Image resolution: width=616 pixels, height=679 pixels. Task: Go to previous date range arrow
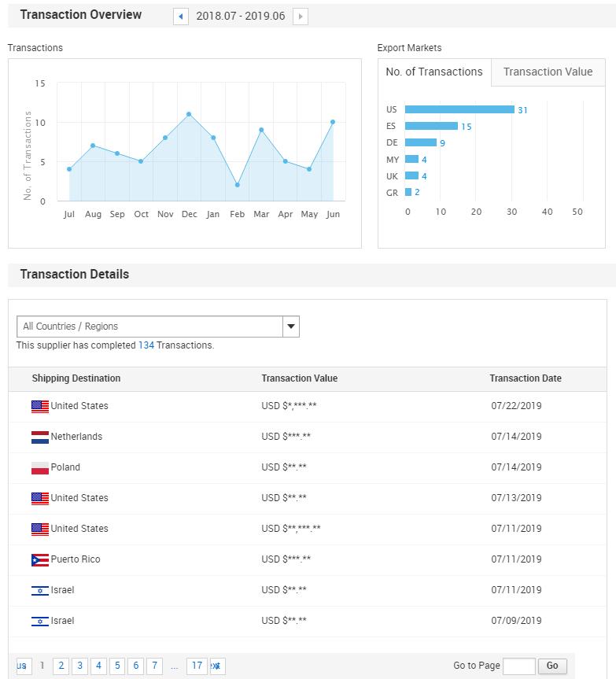[x=181, y=17]
